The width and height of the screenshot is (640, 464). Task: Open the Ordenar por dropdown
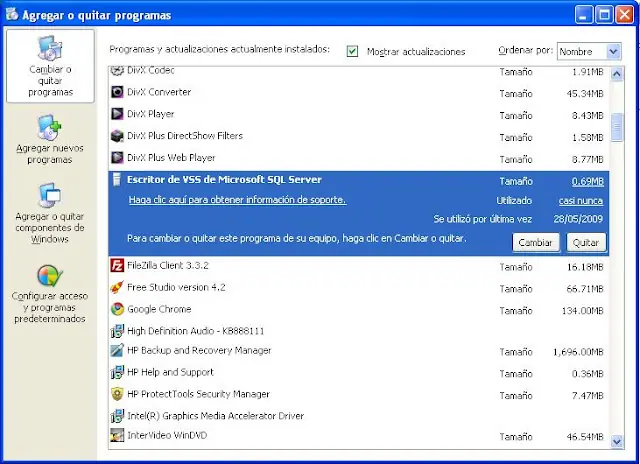[589, 51]
